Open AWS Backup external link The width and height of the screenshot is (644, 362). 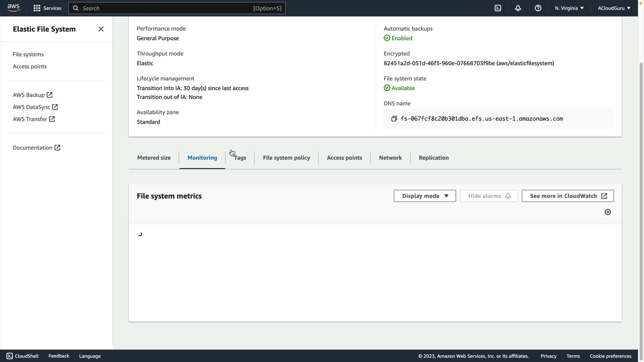[x=33, y=95]
